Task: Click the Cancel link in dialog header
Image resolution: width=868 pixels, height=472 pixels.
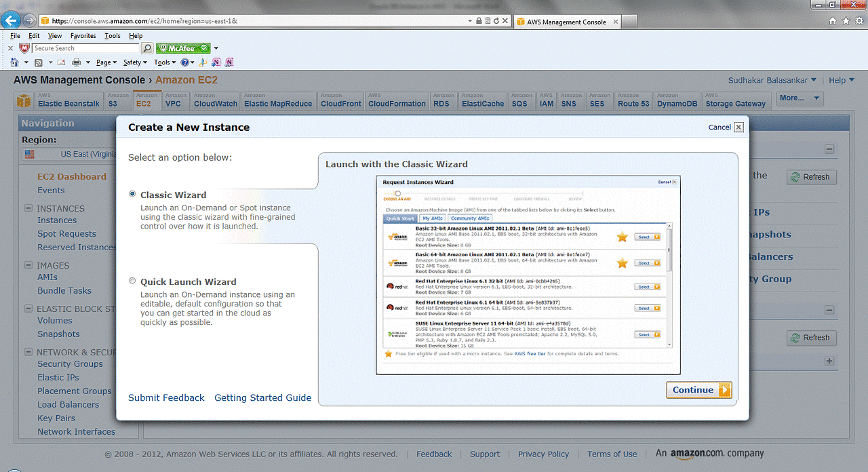Action: click(x=719, y=127)
